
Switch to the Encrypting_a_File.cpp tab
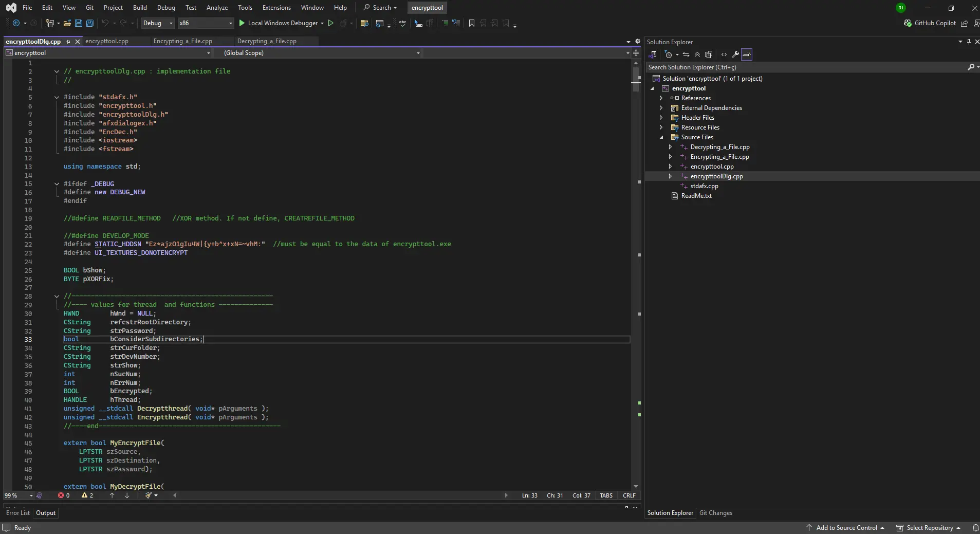(183, 41)
